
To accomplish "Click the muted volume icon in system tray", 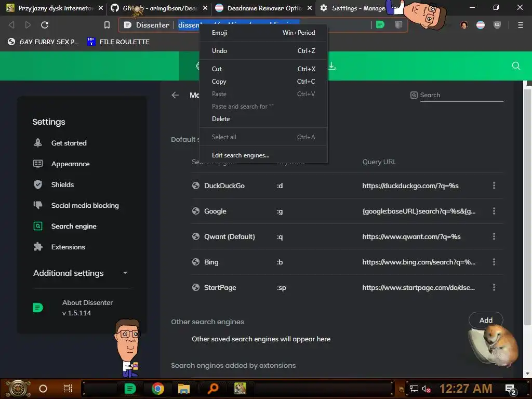I will click(x=426, y=389).
